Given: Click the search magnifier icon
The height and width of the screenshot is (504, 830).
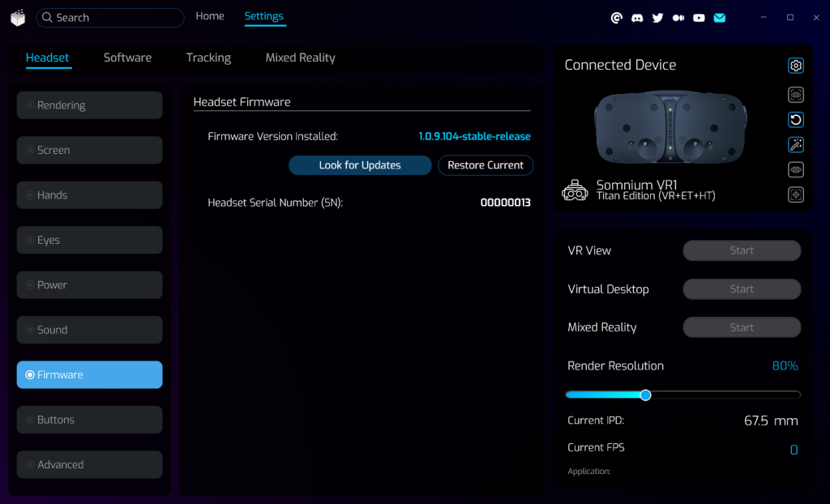Looking at the screenshot, I should coord(47,18).
